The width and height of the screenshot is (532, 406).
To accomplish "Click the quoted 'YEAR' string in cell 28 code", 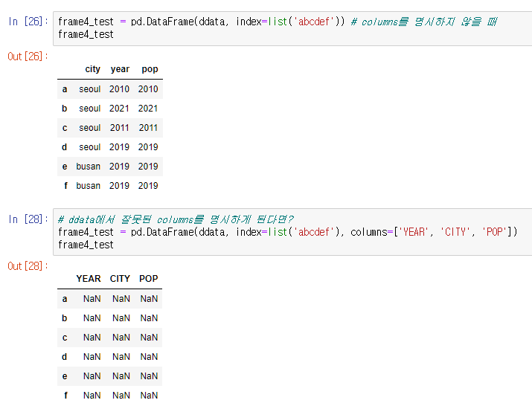I will pyautogui.click(x=413, y=232).
